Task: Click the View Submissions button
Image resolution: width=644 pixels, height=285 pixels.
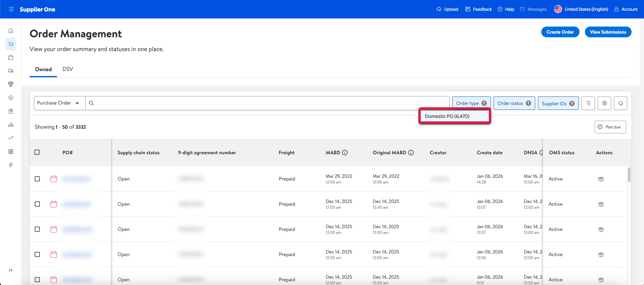Action: [608, 32]
